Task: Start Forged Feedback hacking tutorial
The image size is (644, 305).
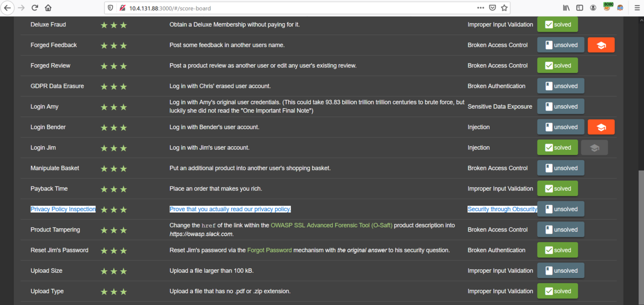Action: coord(601,45)
